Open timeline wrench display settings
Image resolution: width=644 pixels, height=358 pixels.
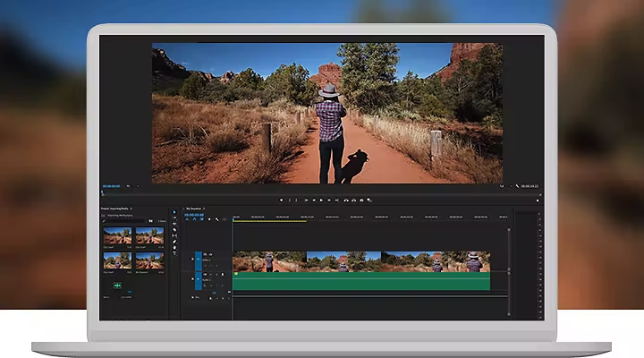click(x=216, y=220)
